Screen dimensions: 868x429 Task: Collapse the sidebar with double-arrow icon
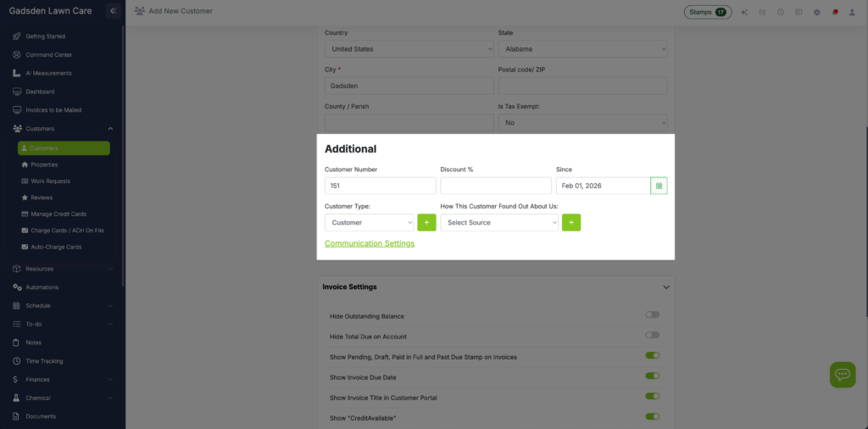pyautogui.click(x=113, y=11)
